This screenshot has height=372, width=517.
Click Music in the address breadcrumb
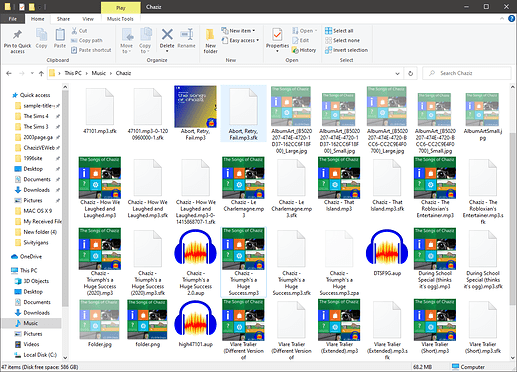(x=99, y=73)
